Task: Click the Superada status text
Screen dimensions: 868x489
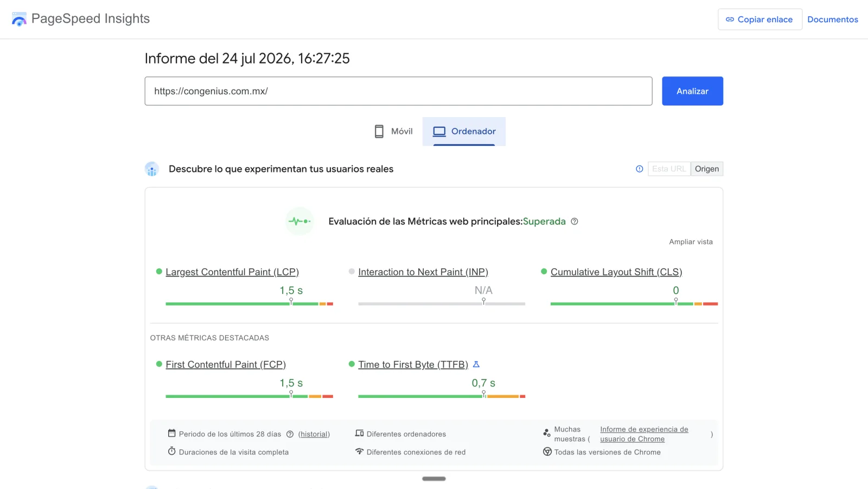Action: pyautogui.click(x=544, y=221)
